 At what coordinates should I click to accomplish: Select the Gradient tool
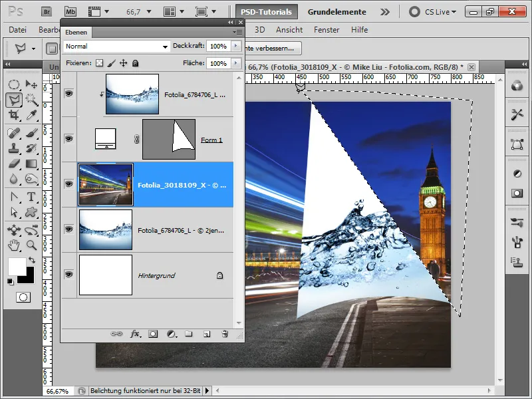pos(31,164)
